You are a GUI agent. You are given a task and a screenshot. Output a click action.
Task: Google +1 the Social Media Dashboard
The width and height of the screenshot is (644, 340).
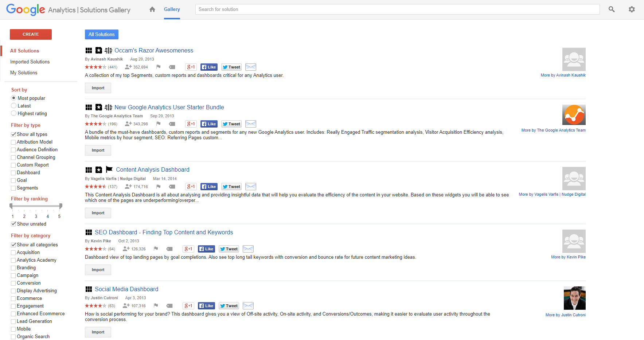pos(188,306)
